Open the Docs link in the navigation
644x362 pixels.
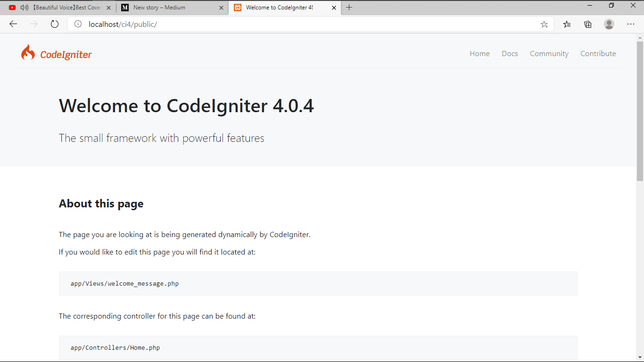510,53
